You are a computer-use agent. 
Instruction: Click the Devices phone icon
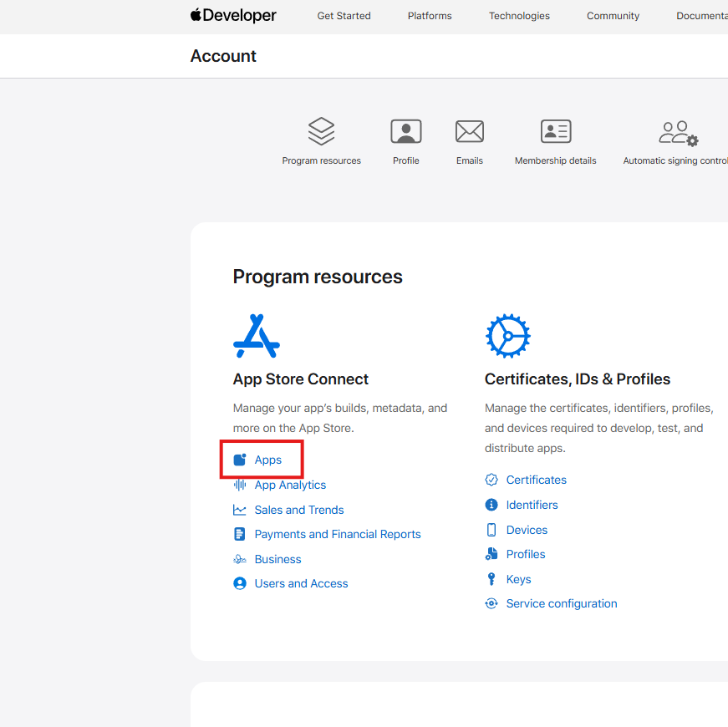coord(491,530)
